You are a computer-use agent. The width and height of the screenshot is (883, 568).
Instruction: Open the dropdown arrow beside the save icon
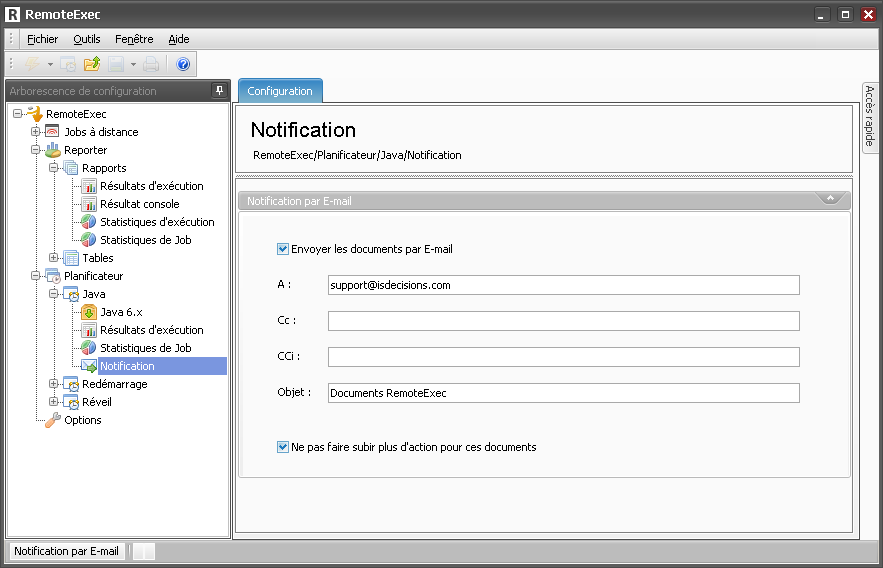[133, 65]
